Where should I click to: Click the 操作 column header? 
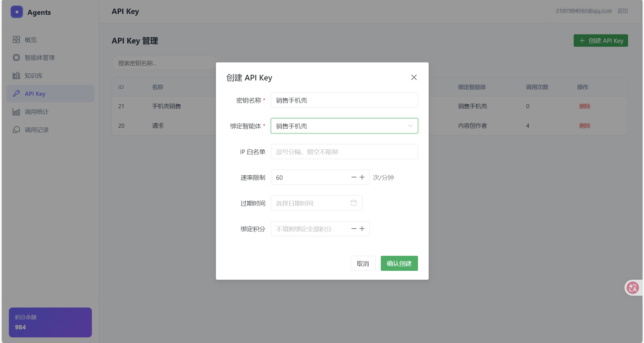[x=582, y=87]
